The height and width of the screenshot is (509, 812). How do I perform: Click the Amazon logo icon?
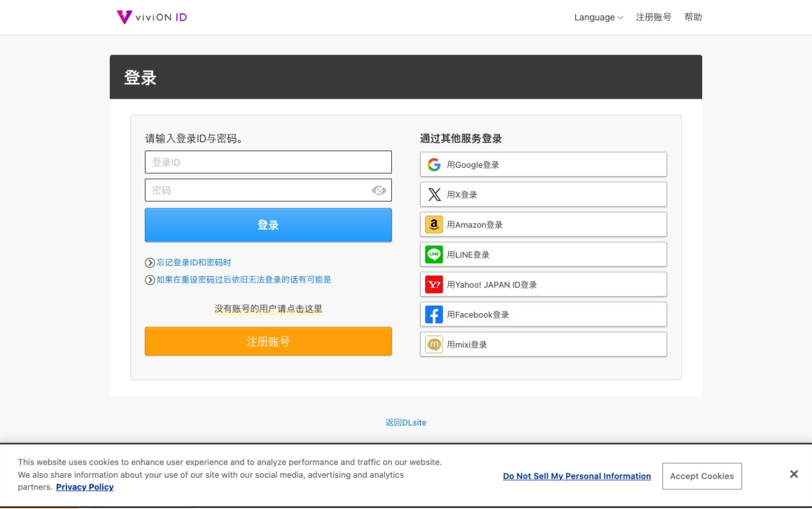(x=434, y=225)
